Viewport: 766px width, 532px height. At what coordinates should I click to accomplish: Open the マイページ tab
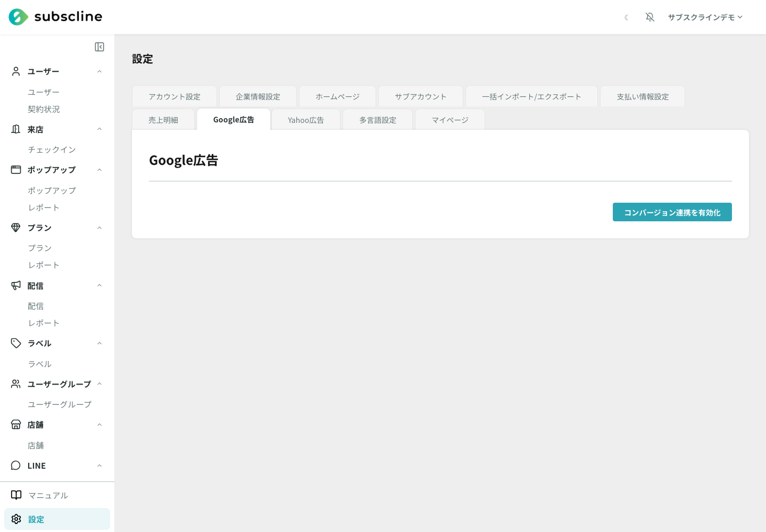click(450, 120)
